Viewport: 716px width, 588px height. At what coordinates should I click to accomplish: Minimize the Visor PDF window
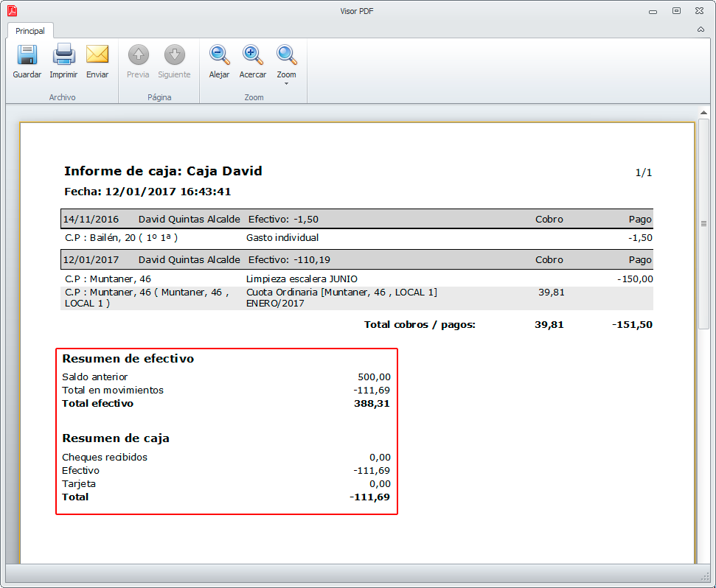coord(653,11)
